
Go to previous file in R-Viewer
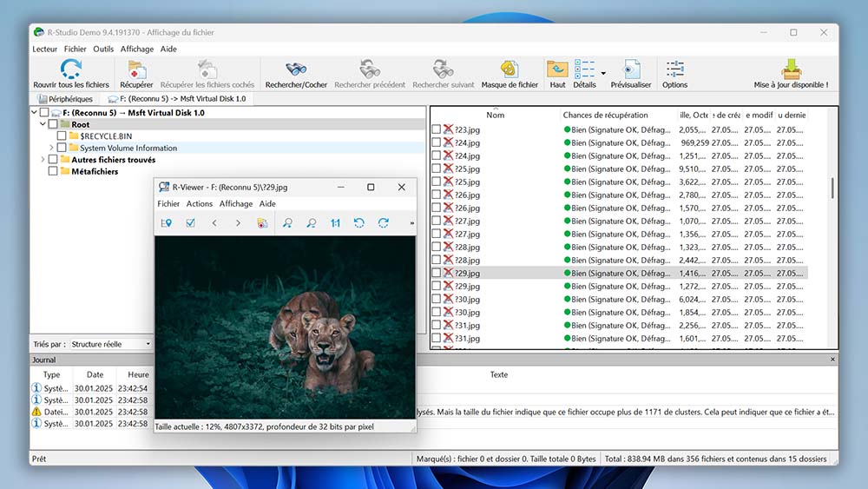click(214, 222)
